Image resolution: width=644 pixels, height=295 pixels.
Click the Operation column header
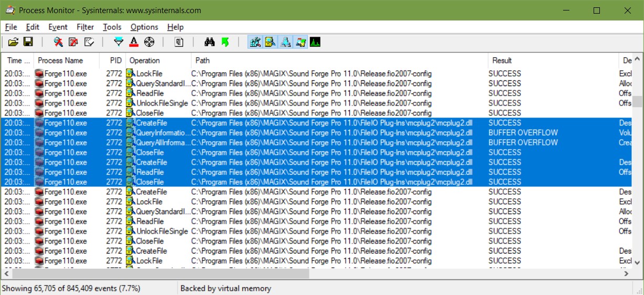coord(158,60)
